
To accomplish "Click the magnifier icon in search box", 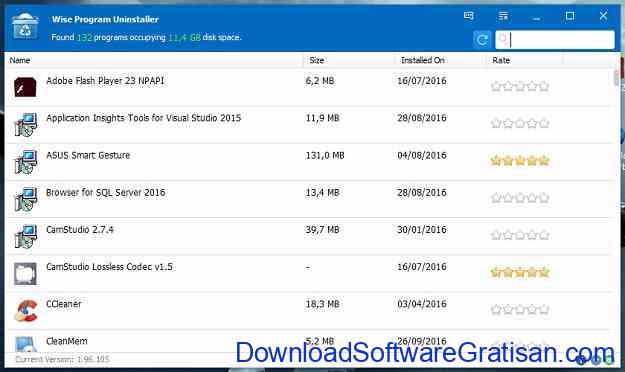I will tap(503, 39).
